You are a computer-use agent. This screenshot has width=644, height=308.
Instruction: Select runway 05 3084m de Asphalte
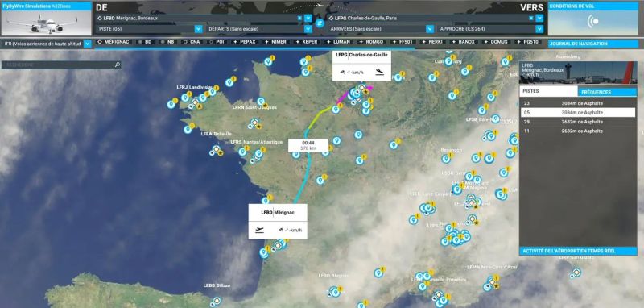pos(578,112)
